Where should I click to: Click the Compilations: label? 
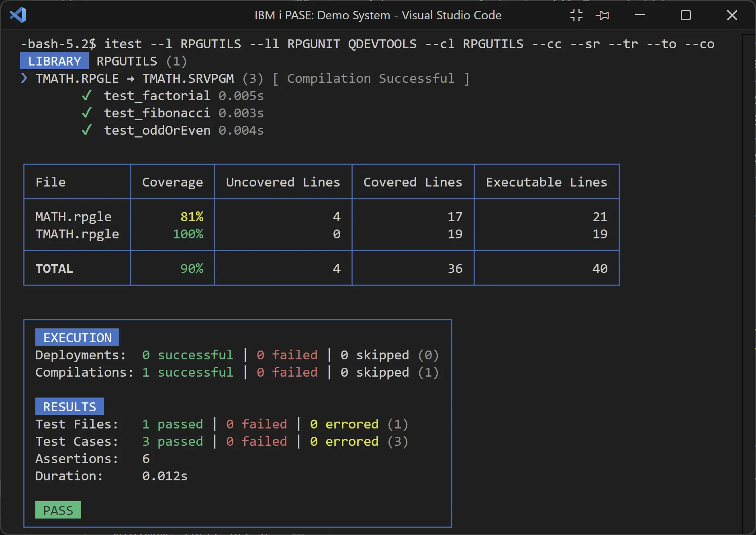click(84, 372)
